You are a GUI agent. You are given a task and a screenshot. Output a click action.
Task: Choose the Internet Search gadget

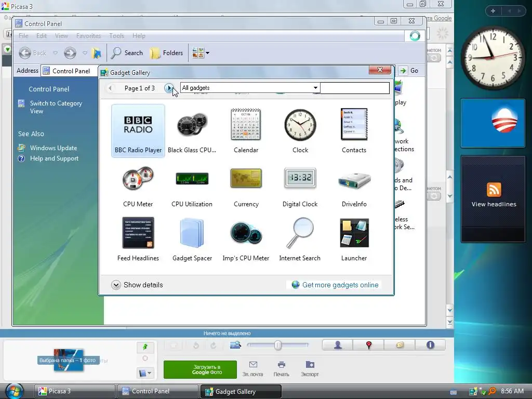300,239
